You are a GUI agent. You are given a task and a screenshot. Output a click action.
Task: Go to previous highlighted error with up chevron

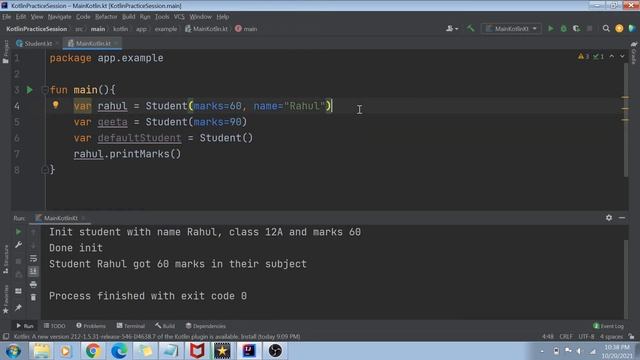pyautogui.click(x=612, y=56)
